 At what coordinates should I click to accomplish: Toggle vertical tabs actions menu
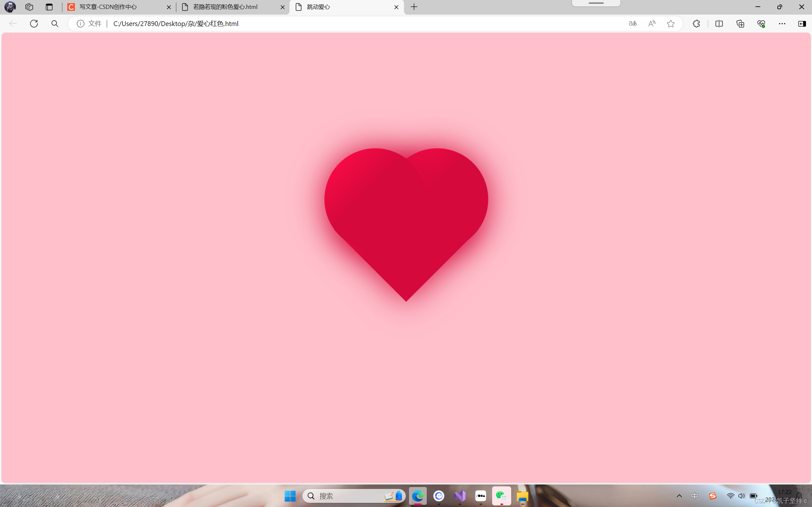pos(49,7)
